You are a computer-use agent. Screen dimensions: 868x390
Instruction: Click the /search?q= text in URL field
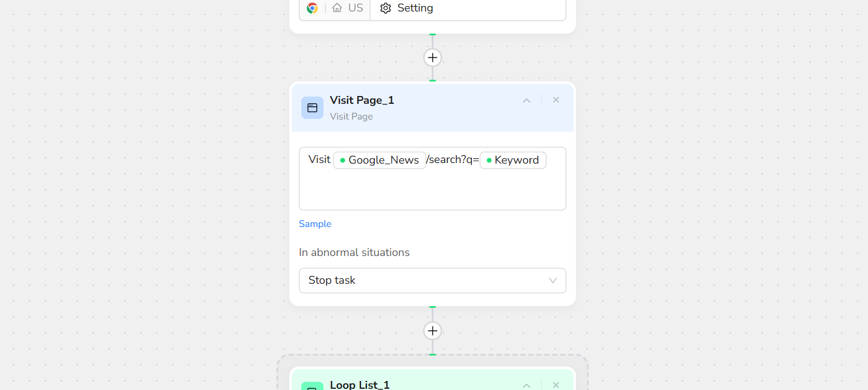point(453,160)
